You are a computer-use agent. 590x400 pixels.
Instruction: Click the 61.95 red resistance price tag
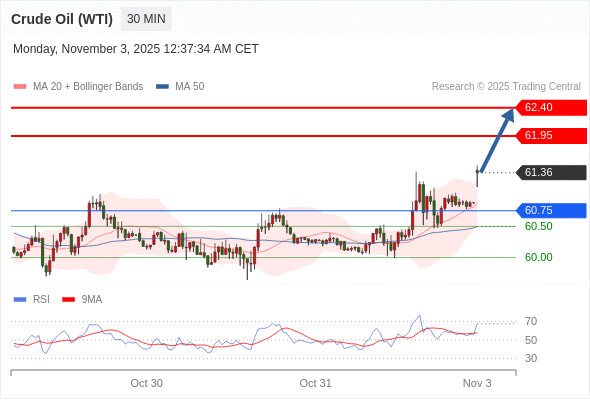coord(551,135)
